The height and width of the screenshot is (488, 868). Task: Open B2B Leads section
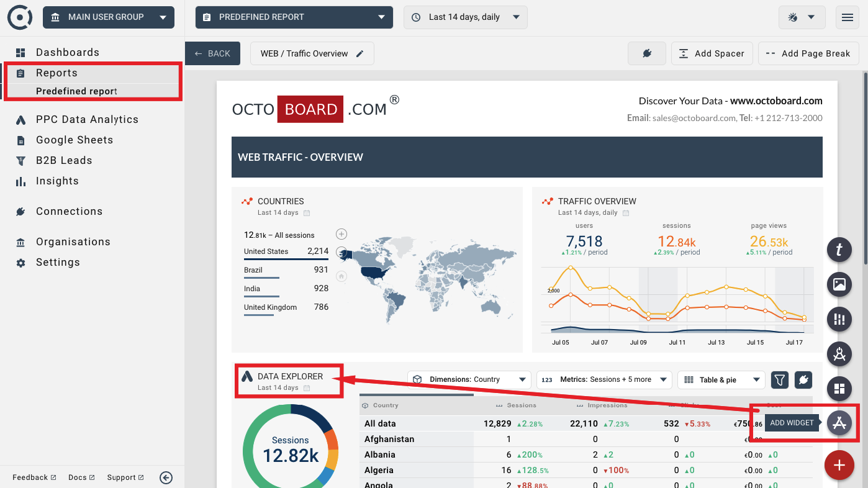point(64,160)
